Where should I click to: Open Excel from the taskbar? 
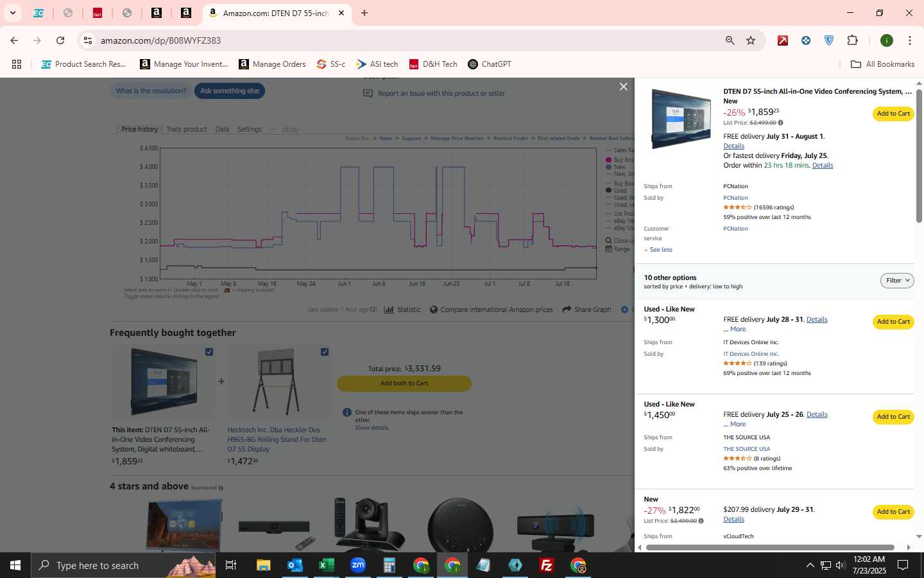(x=327, y=565)
